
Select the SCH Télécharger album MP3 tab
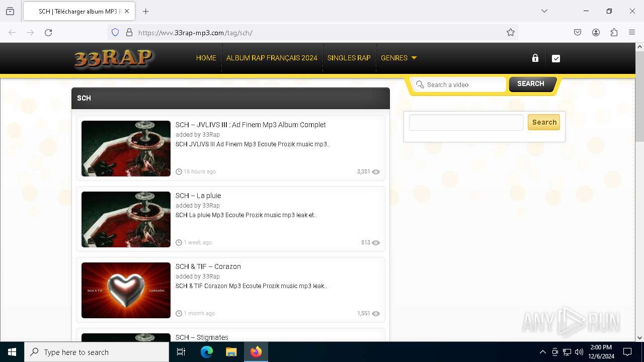click(x=78, y=11)
